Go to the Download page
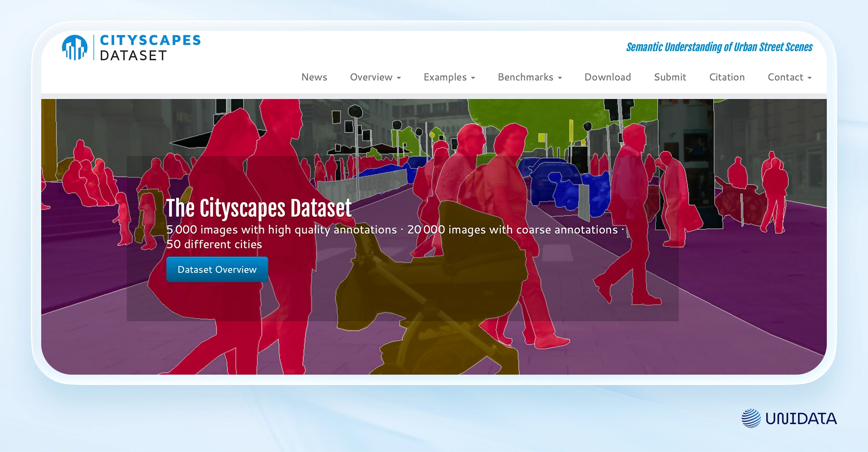This screenshot has height=452, width=868. (x=608, y=77)
